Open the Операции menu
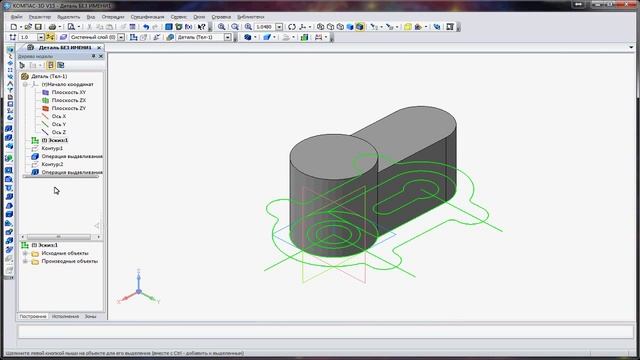The width and height of the screenshot is (640, 360). click(113, 17)
